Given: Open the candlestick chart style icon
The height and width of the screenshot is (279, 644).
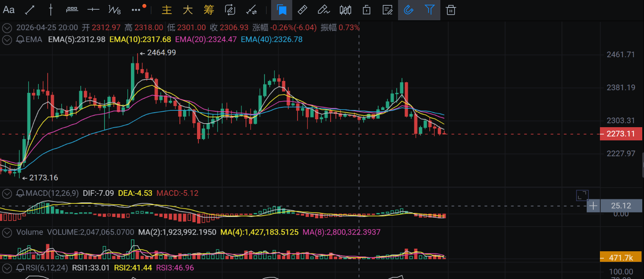Looking at the screenshot, I should (346, 10).
